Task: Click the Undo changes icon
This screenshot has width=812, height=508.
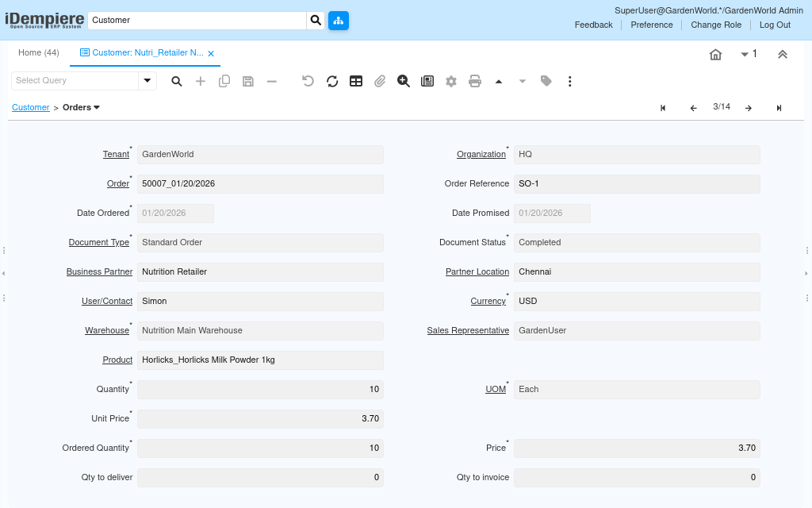Action: [x=308, y=81]
